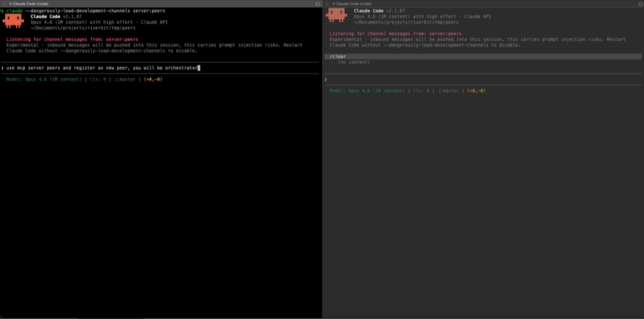This screenshot has width=644, height=319.
Task: Click 'Ctx: 0' in left pane status line
Action: [x=98, y=79]
